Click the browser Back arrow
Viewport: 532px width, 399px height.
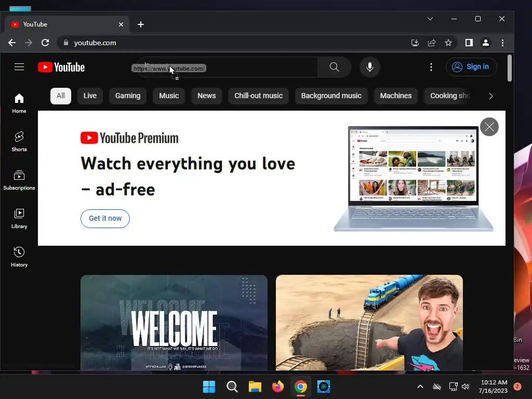coord(12,43)
